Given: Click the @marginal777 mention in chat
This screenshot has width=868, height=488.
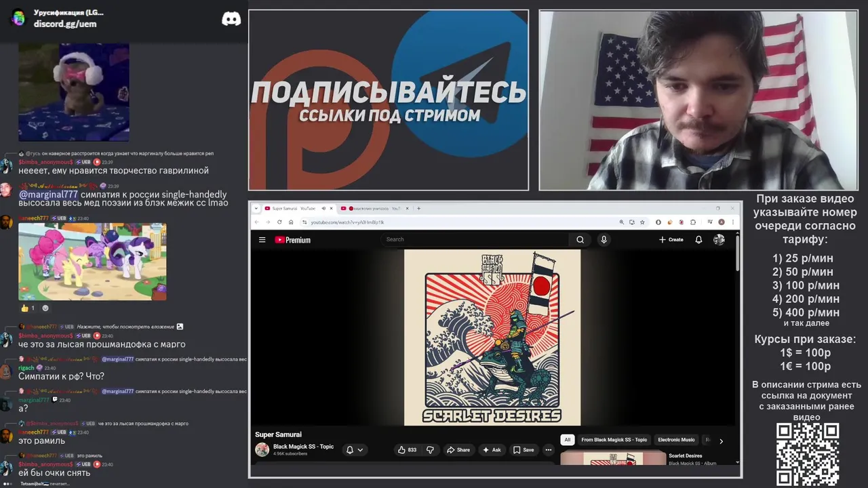Looking at the screenshot, I should click(x=48, y=195).
